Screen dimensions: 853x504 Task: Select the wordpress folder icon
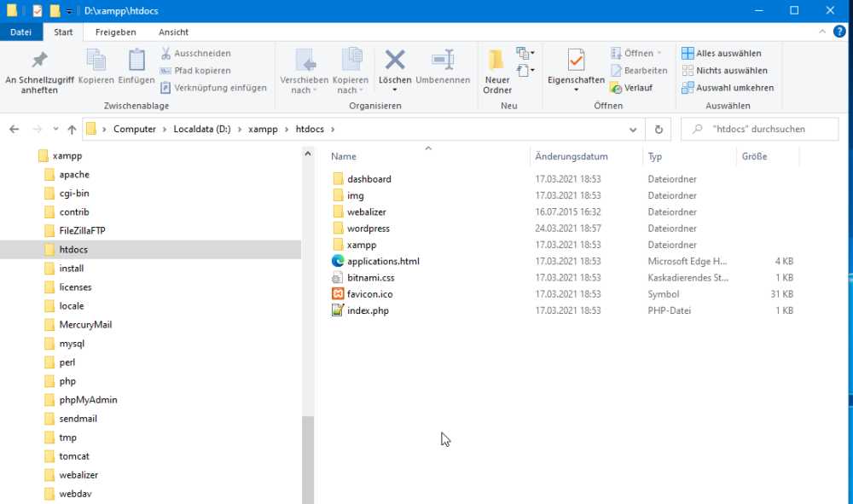click(338, 229)
